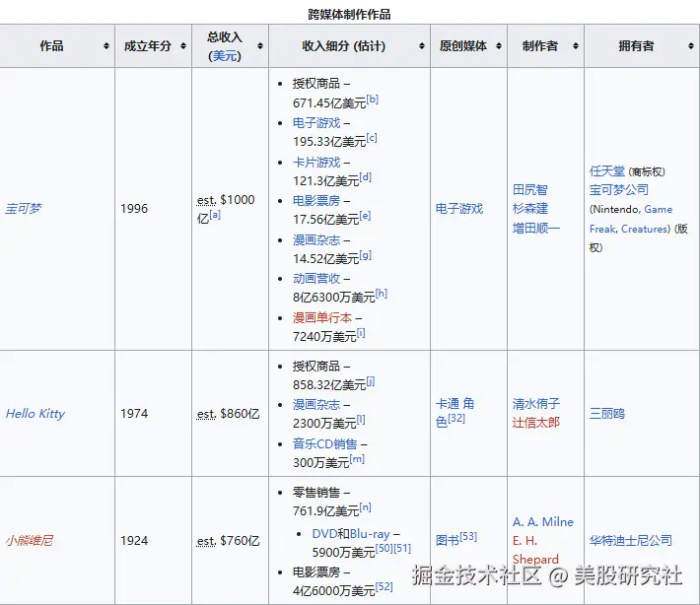Open footnote [b] after 671.45亿美元
The height and width of the screenshot is (605, 700).
[x=373, y=100]
